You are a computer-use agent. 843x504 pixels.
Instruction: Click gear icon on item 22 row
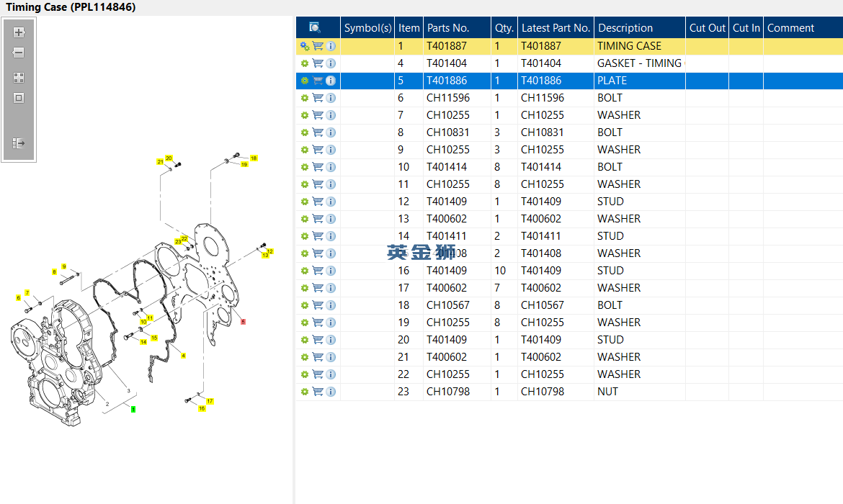pyautogui.click(x=305, y=374)
